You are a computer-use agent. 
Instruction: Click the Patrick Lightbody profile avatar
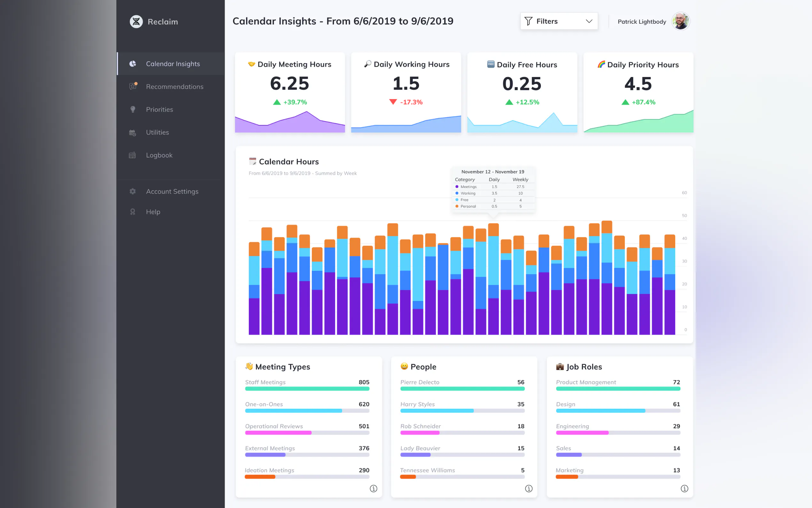click(680, 21)
